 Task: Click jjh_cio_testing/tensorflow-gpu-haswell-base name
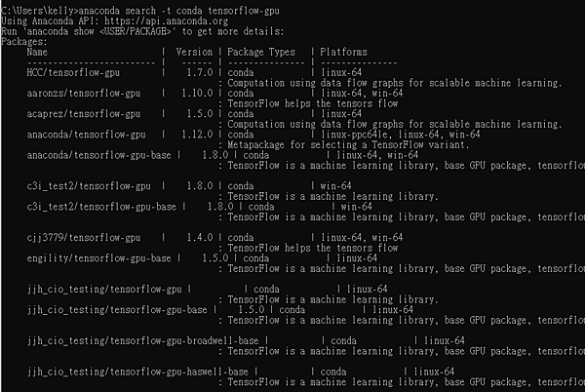137,372
